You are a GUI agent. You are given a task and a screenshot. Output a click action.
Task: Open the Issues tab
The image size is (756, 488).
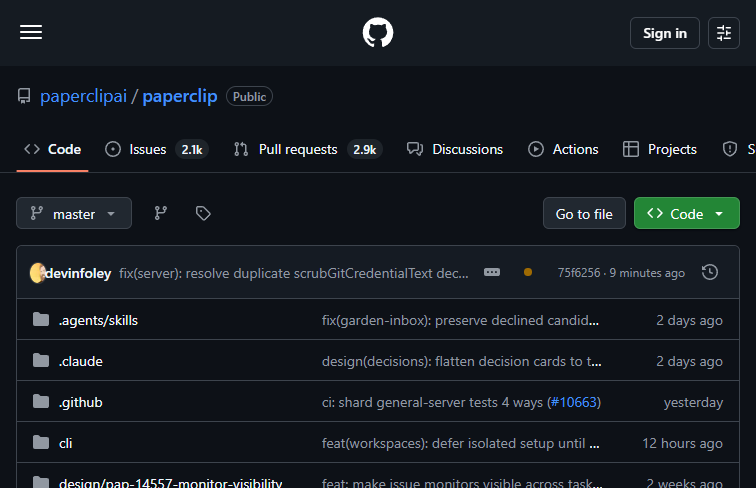click(x=156, y=149)
